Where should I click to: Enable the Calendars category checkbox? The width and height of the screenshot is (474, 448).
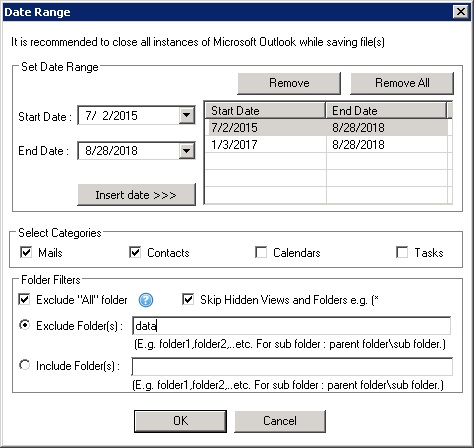(261, 252)
